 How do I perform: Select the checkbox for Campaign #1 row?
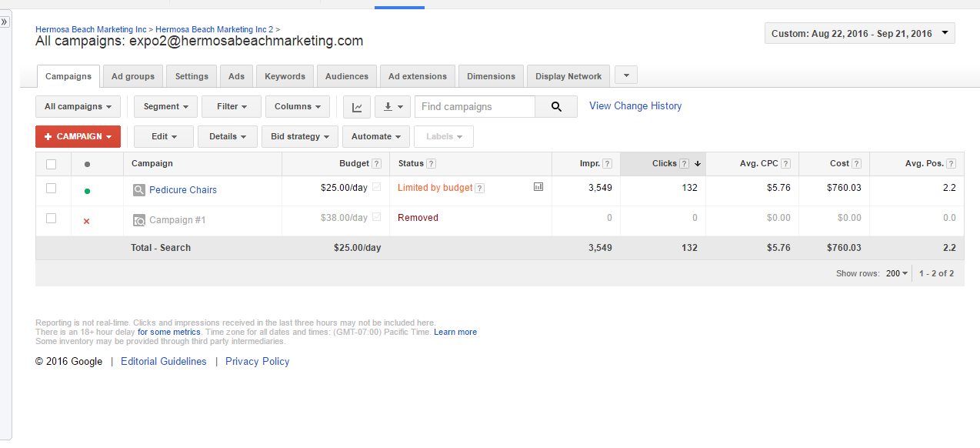point(52,219)
